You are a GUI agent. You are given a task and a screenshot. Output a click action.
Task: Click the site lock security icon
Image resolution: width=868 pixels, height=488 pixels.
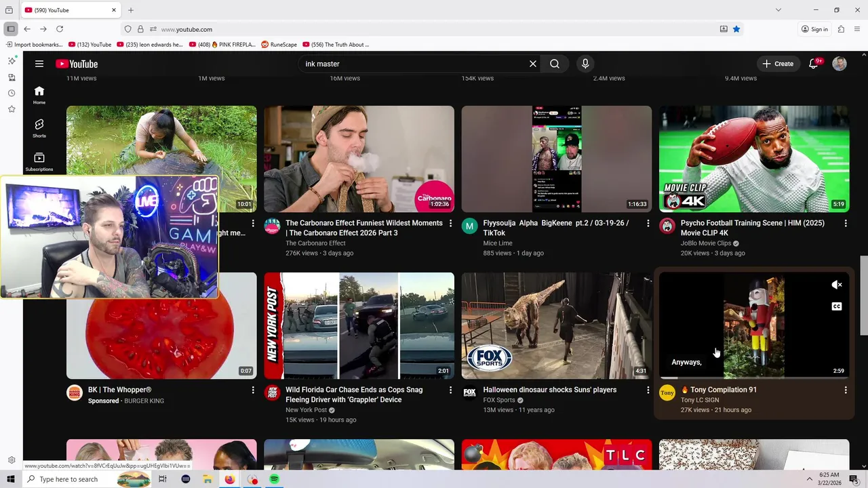140,29
